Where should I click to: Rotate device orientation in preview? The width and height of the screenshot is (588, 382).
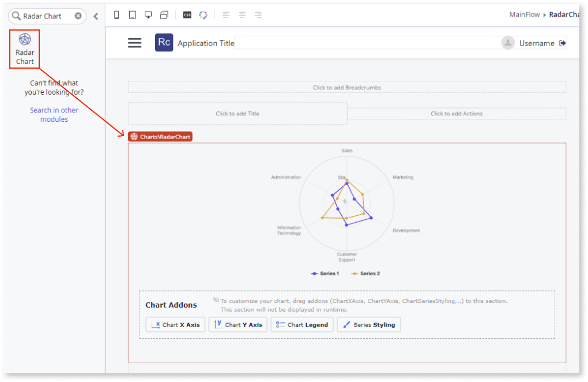pos(164,14)
